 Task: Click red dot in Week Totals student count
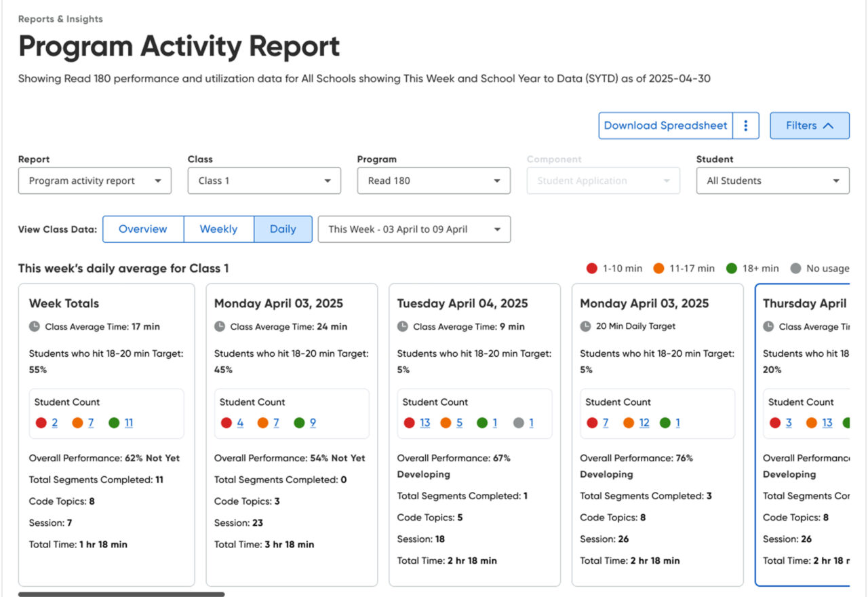click(x=41, y=423)
